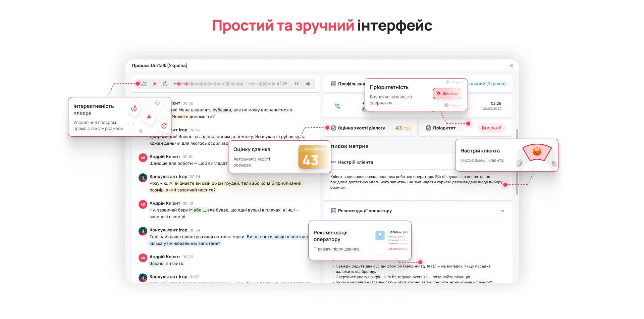Screen dimensions: 644x319
Task: Click the red Високий priority badge
Action: [x=491, y=128]
